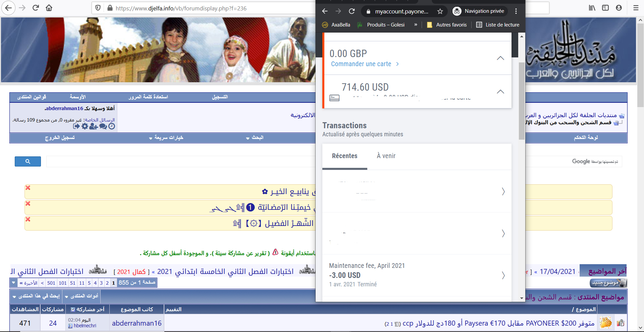Show site security padlock info in Firefox
Image resolution: width=644 pixels, height=332 pixels.
110,8
